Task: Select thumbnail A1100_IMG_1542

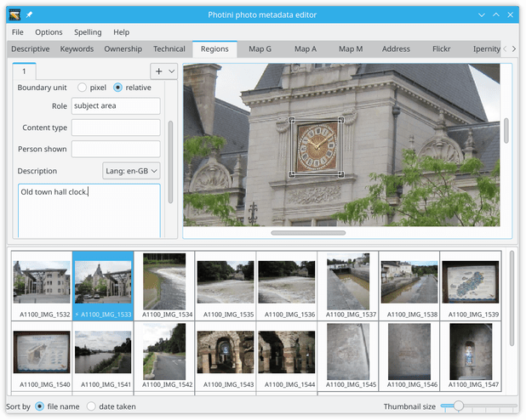Action: 164,356
